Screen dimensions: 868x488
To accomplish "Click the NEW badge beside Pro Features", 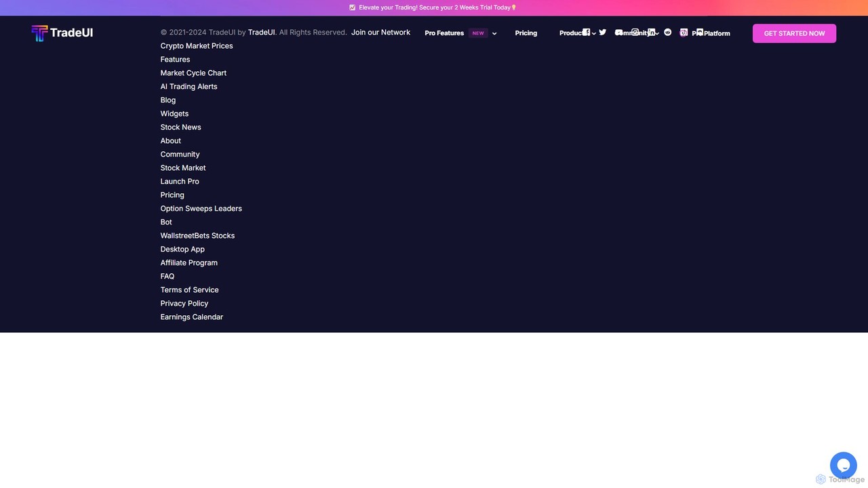I will pyautogui.click(x=478, y=33).
